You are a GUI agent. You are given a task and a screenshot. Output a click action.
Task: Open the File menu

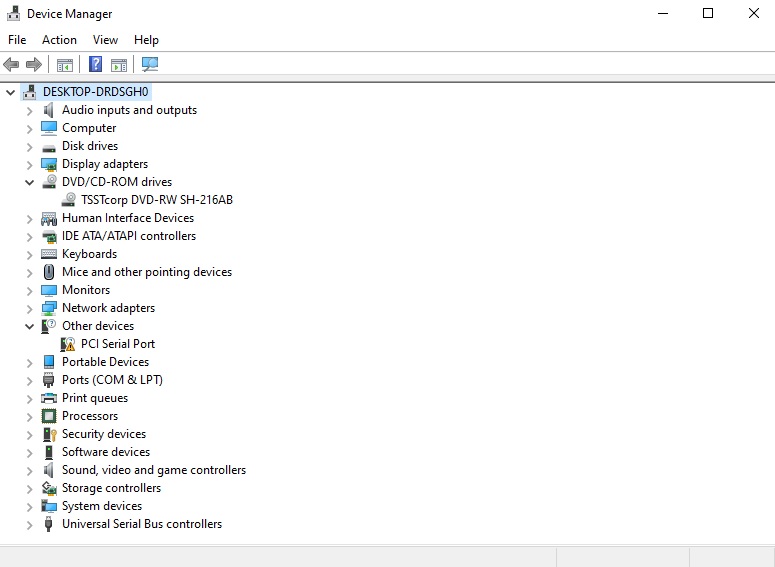coord(17,40)
